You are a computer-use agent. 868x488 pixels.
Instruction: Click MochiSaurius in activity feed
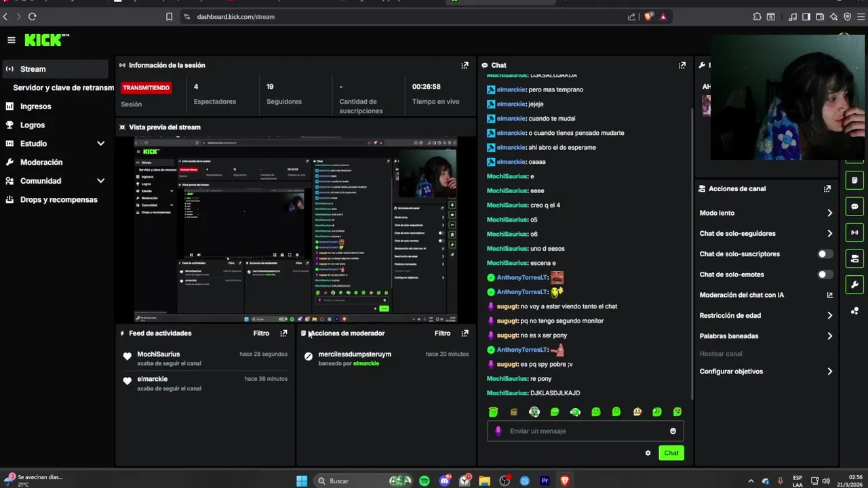pos(159,354)
